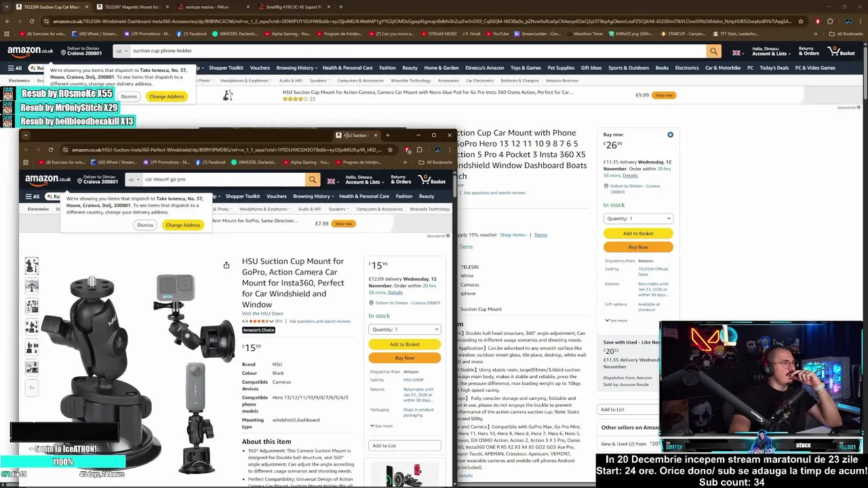
Task: Open Quantity dropdown in front window
Action: [405, 329]
